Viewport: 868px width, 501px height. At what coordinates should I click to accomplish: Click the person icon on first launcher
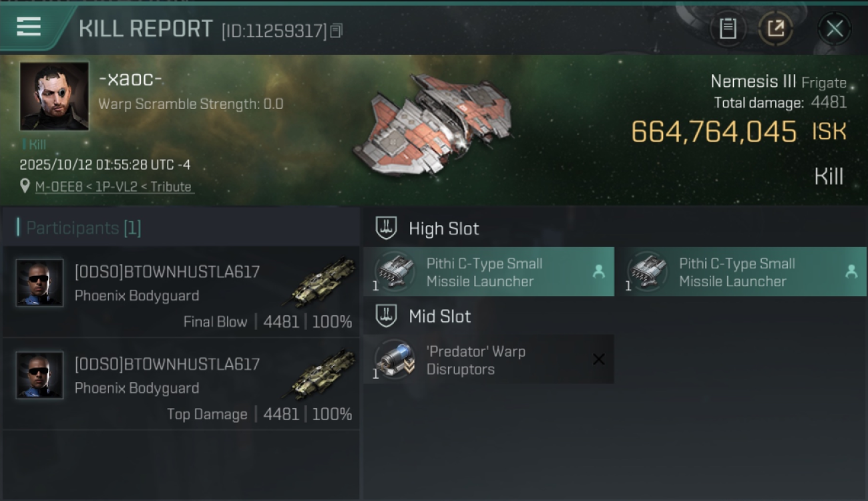click(598, 271)
